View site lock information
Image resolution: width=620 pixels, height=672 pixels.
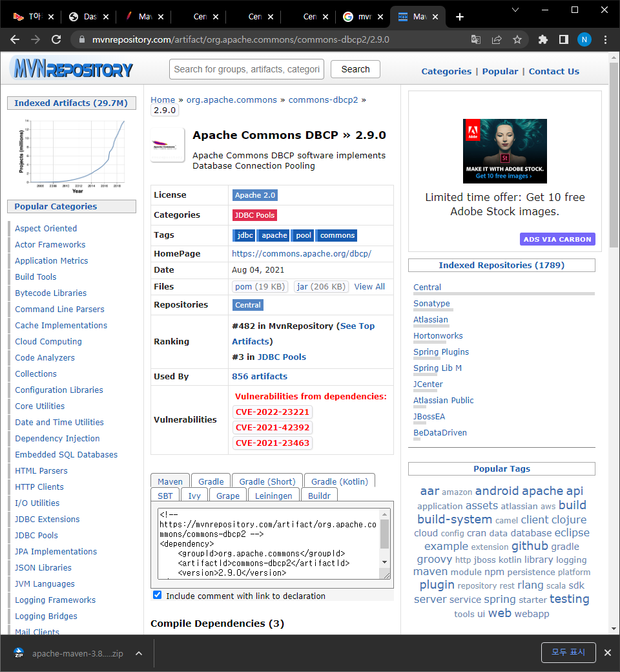click(x=81, y=40)
